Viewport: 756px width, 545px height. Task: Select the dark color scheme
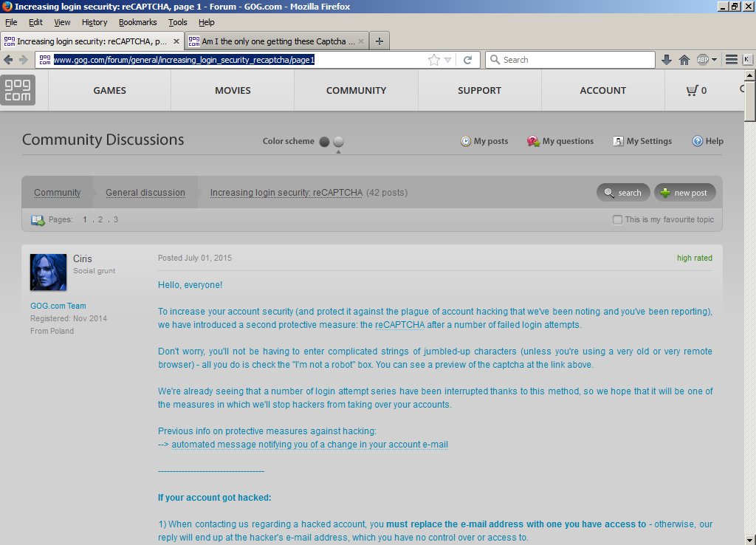(x=325, y=141)
